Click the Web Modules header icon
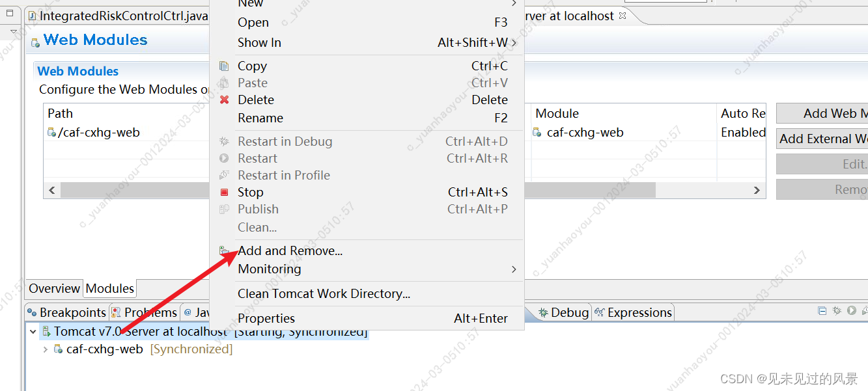868x391 pixels. [x=35, y=43]
